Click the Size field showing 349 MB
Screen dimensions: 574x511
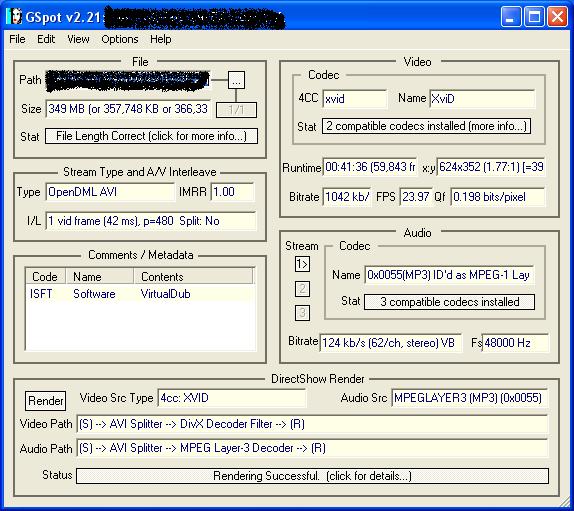(128, 109)
